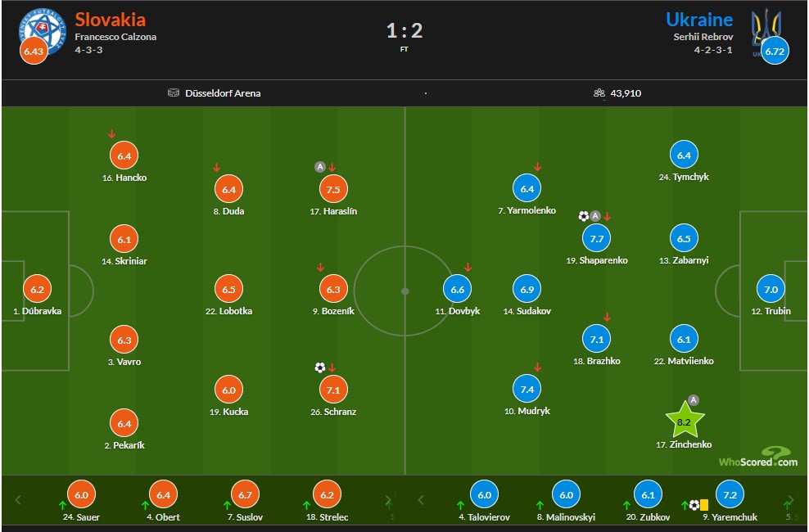
Task: Click the goal ball icon above Schranz
Action: click(320, 367)
